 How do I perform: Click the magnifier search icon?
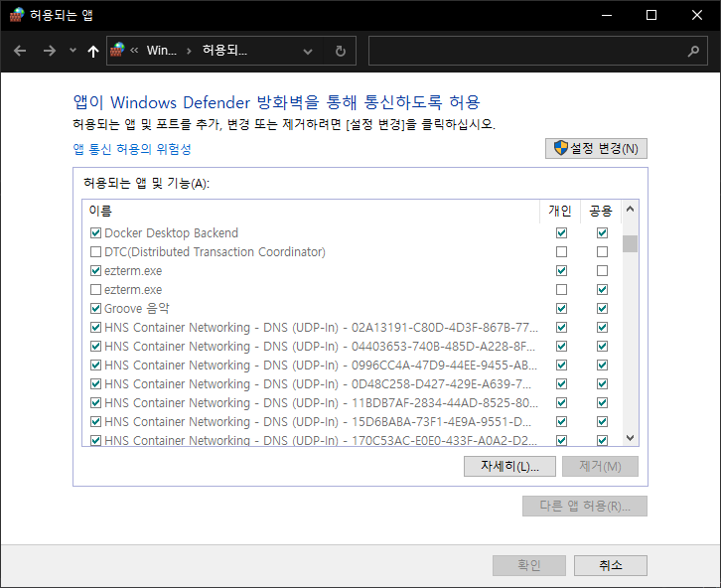[693, 51]
